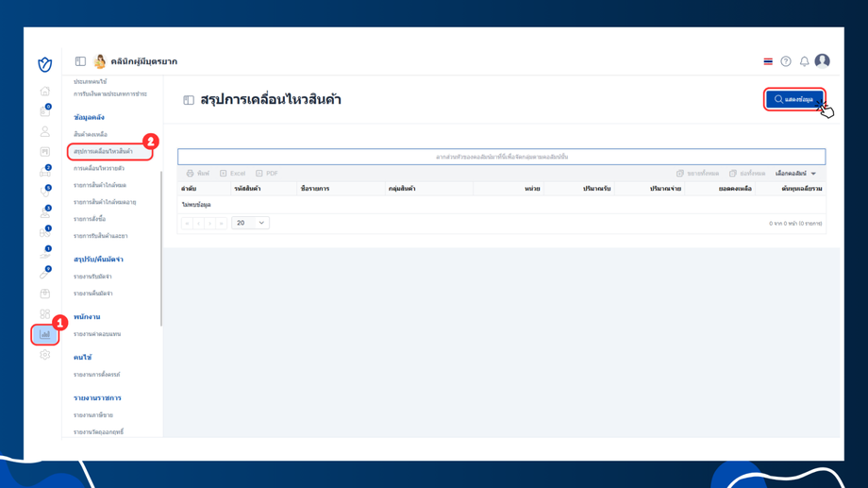Click the column grouping drop area bar
Image resolution: width=868 pixels, height=488 pixels.
pyautogui.click(x=502, y=157)
